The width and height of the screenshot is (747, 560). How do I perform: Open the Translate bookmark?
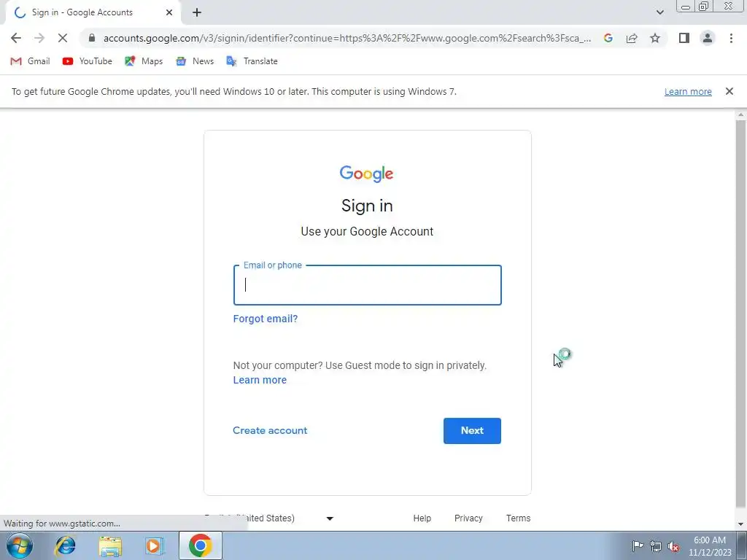252,61
